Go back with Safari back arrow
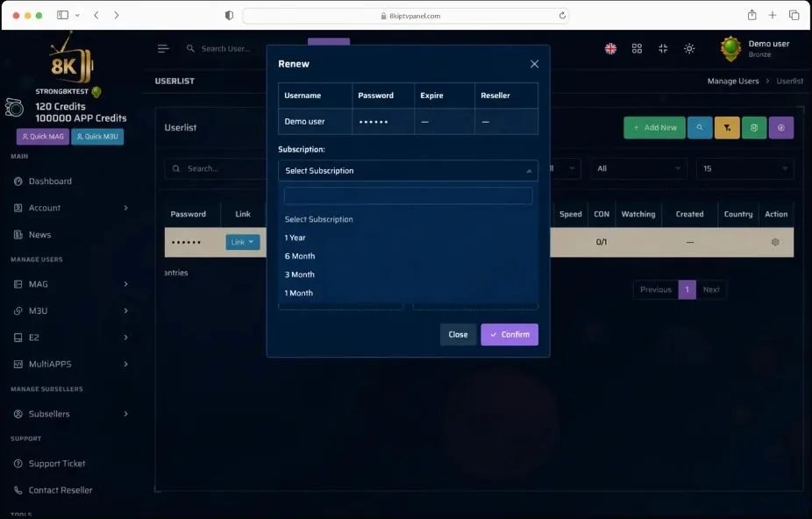 (96, 15)
